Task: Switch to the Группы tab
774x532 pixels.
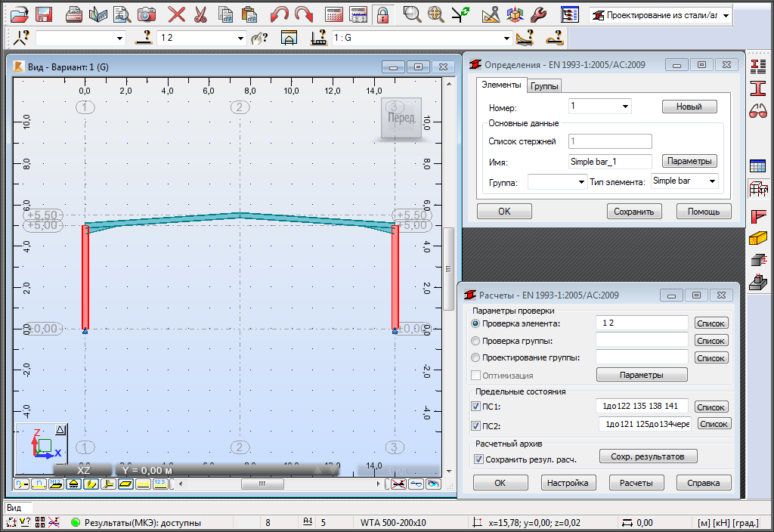Action: click(544, 86)
